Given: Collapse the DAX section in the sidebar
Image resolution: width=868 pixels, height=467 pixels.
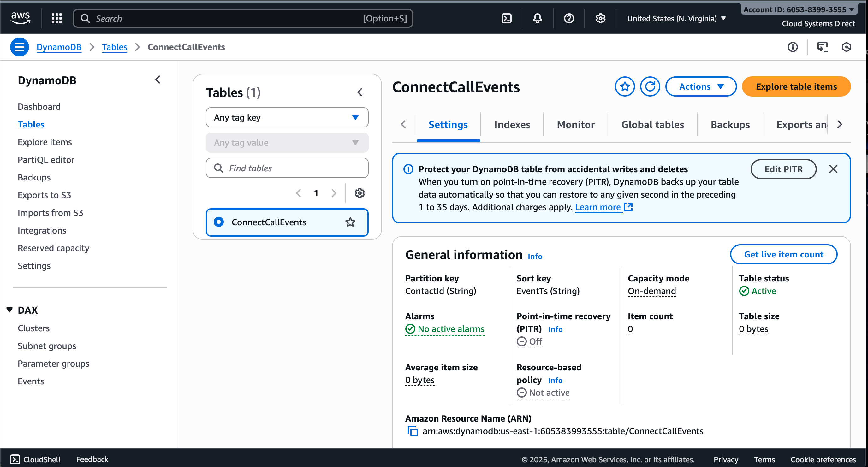Looking at the screenshot, I should coord(9,310).
